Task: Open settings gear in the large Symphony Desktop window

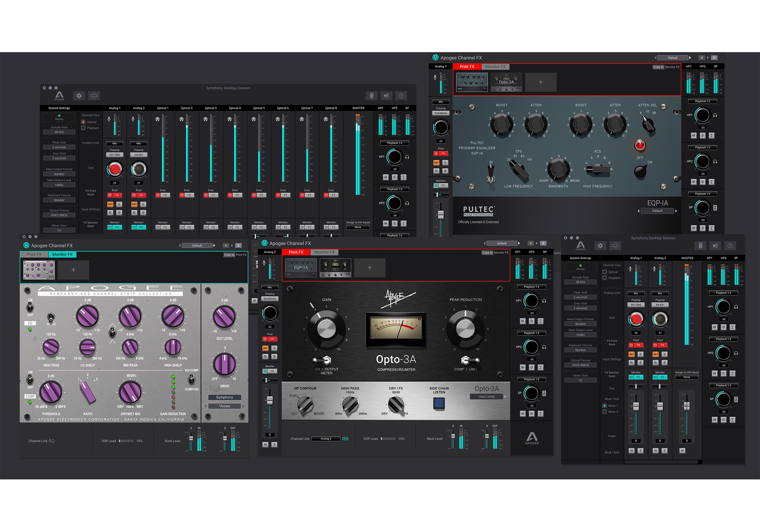Action: (79, 96)
